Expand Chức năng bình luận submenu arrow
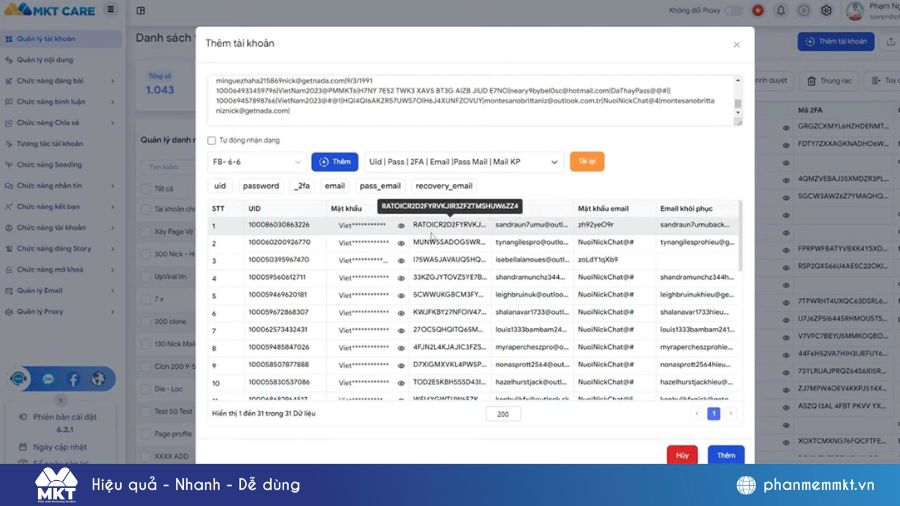The height and width of the screenshot is (506, 900). pyautogui.click(x=112, y=102)
